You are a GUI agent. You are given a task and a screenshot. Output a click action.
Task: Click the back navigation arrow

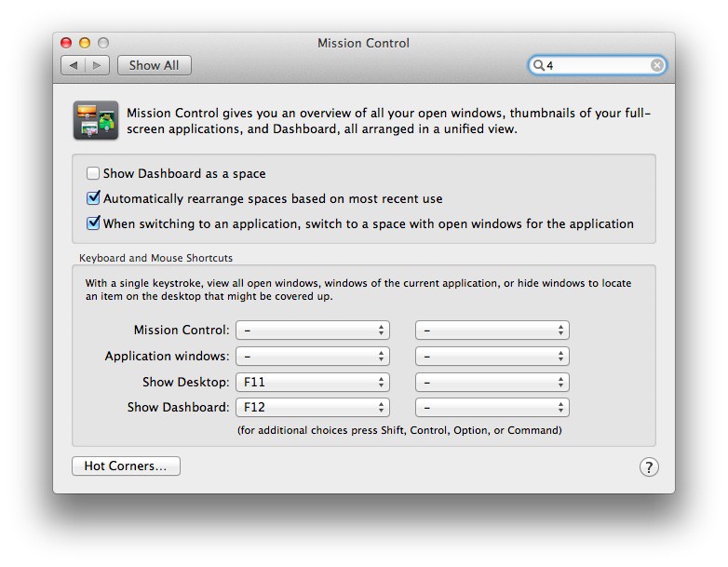tap(74, 65)
